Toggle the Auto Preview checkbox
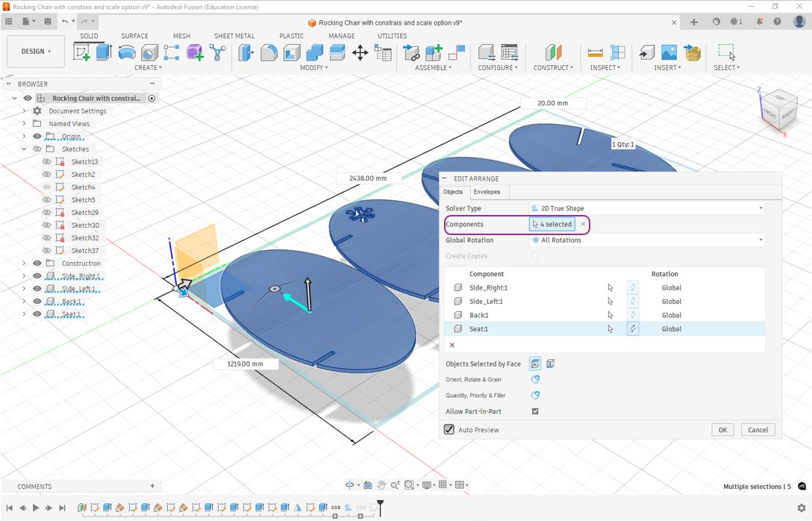Viewport: 812px width, 521px height. pyautogui.click(x=449, y=430)
